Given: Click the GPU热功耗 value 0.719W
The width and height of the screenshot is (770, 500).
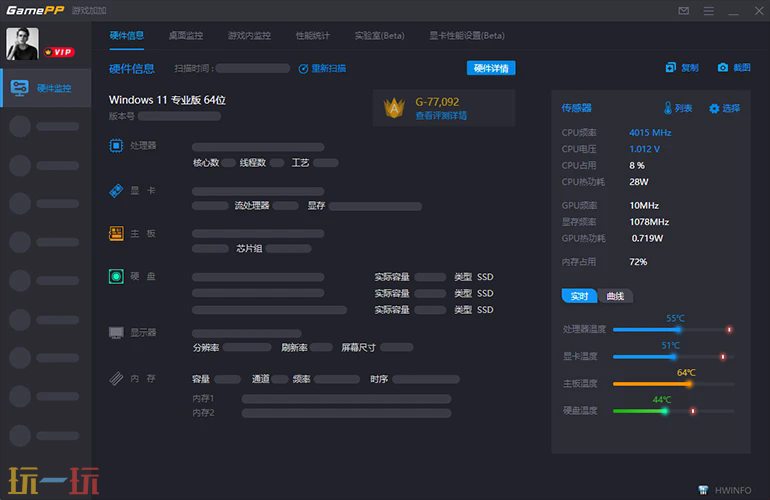Looking at the screenshot, I should [x=647, y=238].
